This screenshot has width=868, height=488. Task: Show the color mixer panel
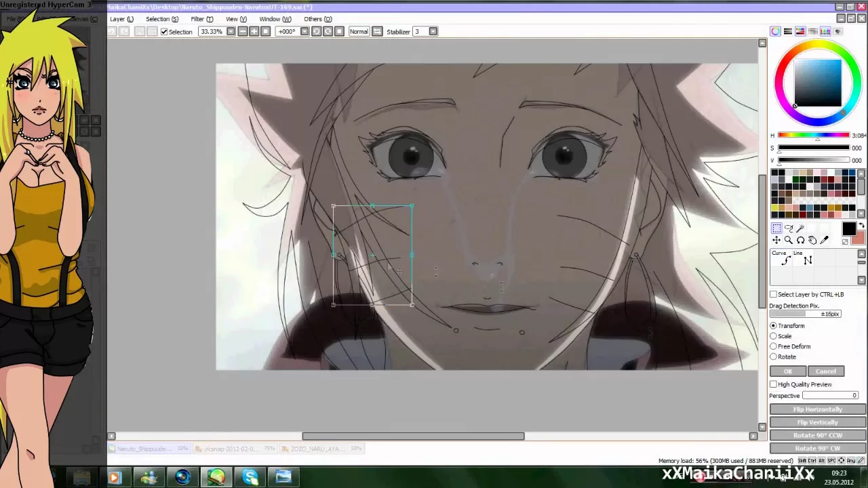pos(812,31)
